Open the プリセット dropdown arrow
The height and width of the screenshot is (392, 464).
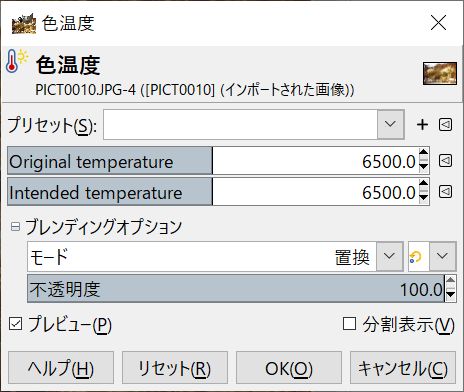coord(390,124)
